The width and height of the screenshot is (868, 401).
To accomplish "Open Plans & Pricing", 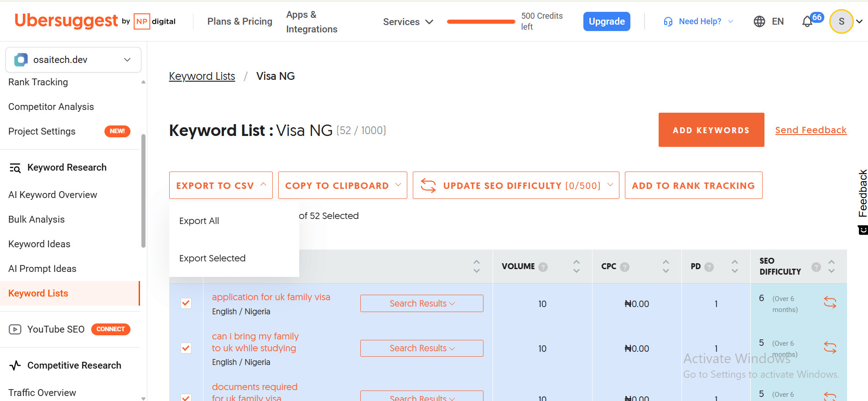I will click(x=240, y=21).
